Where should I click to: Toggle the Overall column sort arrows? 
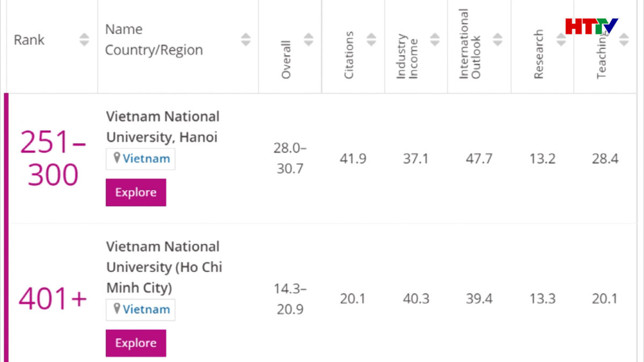tap(309, 40)
